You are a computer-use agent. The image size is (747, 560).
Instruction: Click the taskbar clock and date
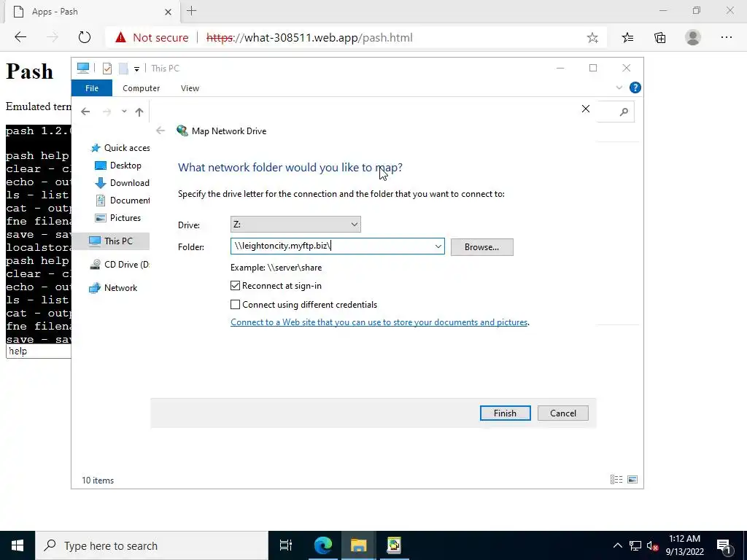click(x=684, y=545)
